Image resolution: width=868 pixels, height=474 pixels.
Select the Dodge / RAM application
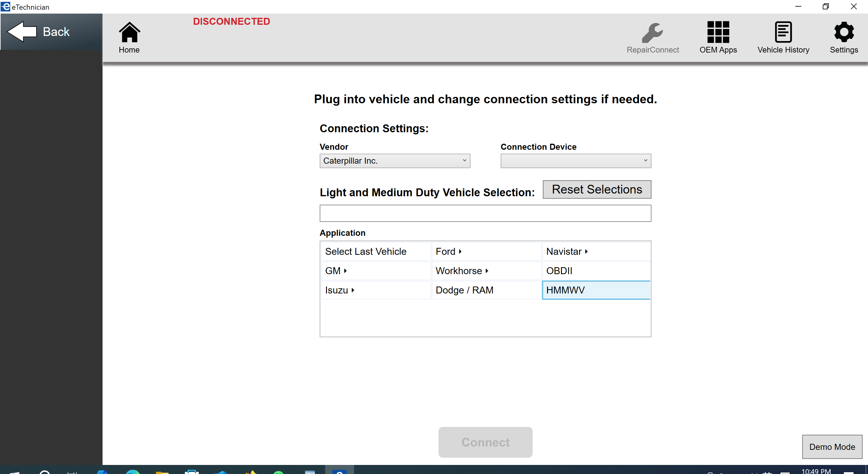tap(486, 290)
